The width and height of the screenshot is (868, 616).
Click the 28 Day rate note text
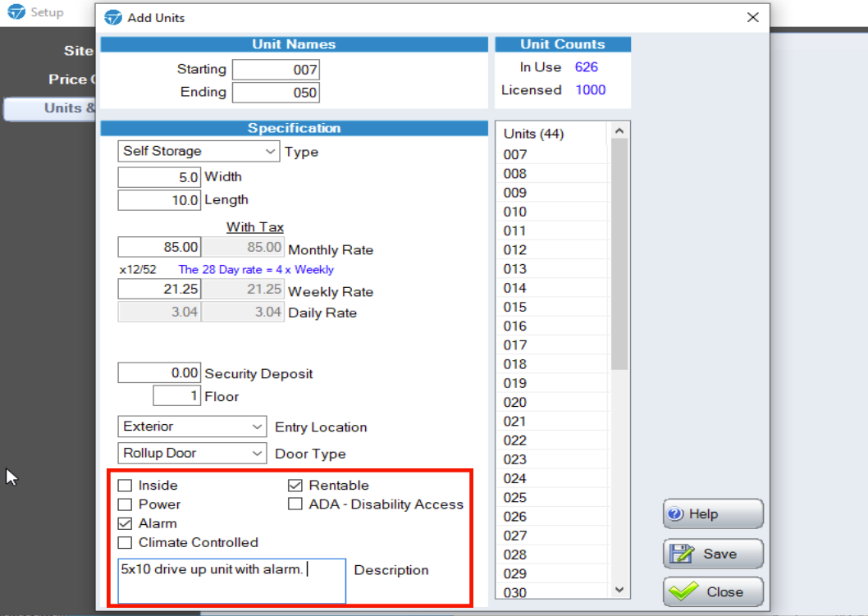256,270
